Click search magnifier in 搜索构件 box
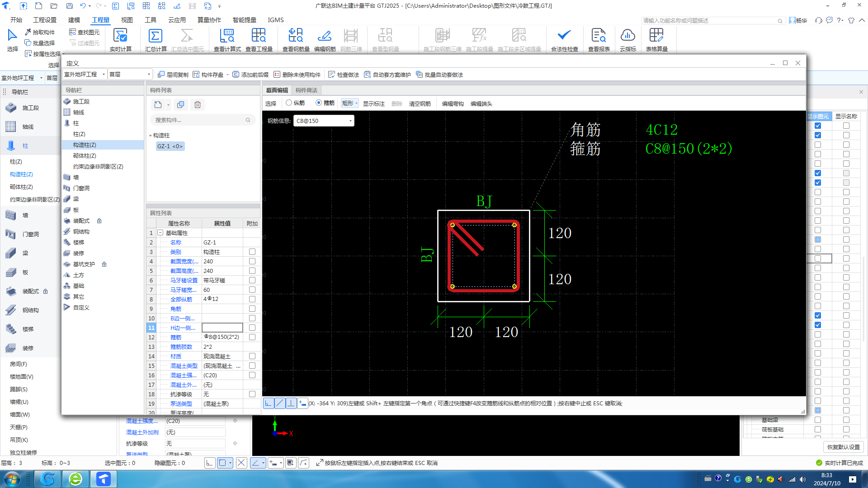 pyautogui.click(x=248, y=120)
